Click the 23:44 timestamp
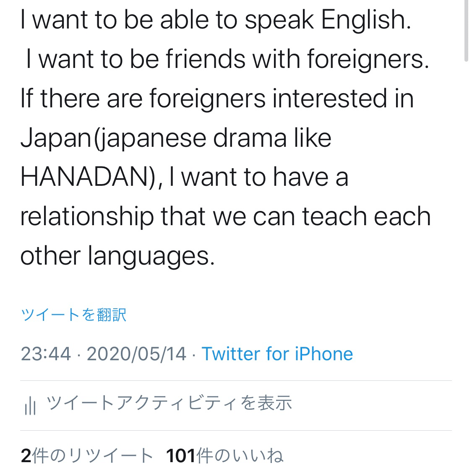 [x=46, y=354]
